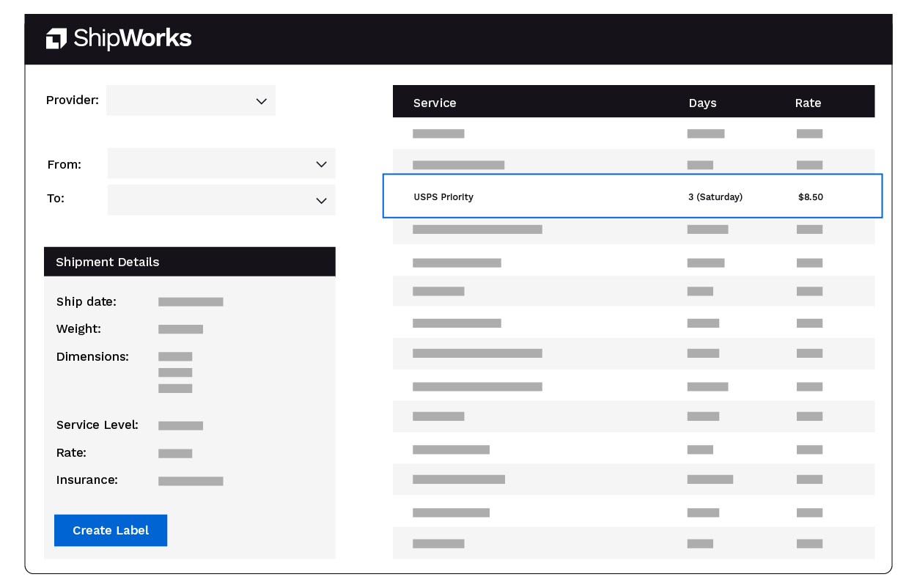Click the Ship date value field

pos(191,301)
